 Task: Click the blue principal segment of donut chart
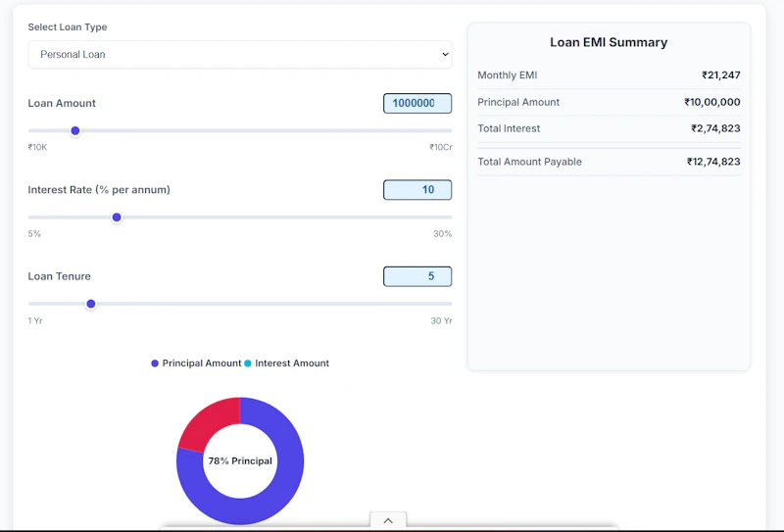[x=285, y=480]
